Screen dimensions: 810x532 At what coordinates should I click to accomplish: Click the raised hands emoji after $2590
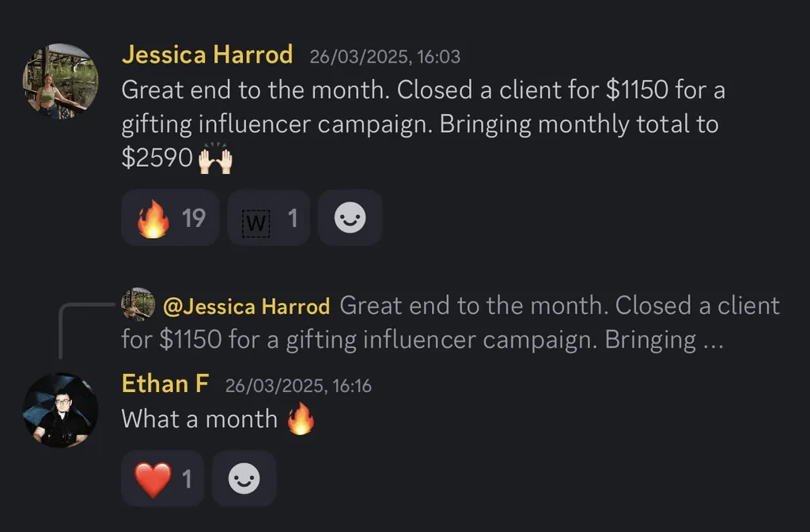[215, 159]
